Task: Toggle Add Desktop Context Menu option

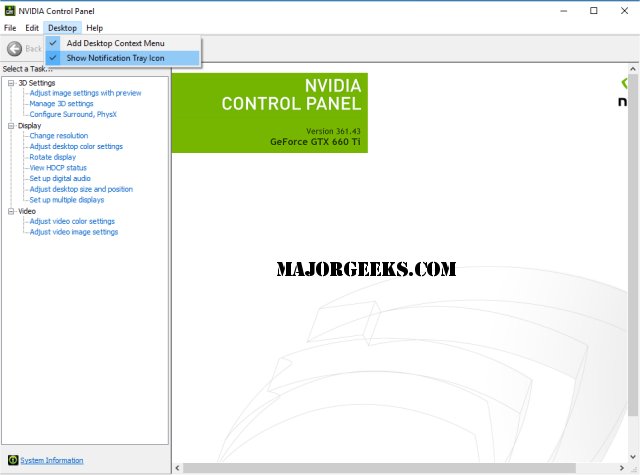Action: point(123,43)
